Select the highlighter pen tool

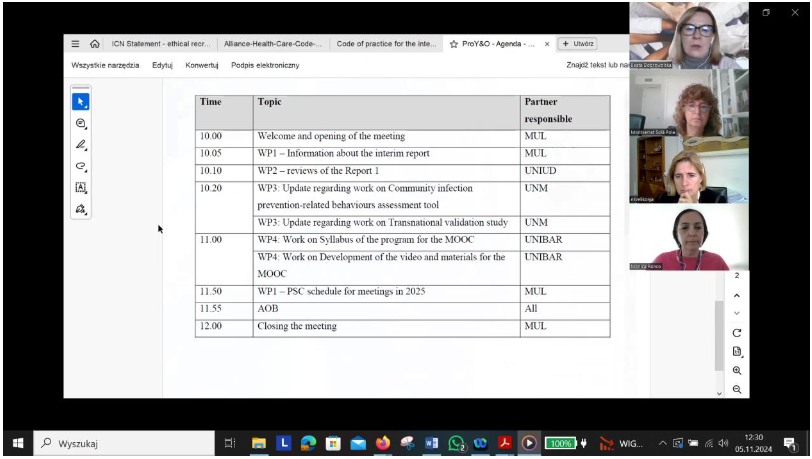point(81,145)
